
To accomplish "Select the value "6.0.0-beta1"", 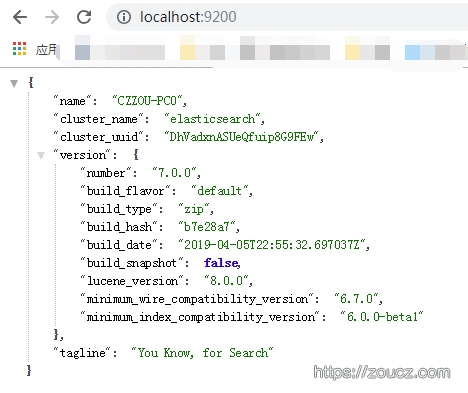I will tap(382, 317).
